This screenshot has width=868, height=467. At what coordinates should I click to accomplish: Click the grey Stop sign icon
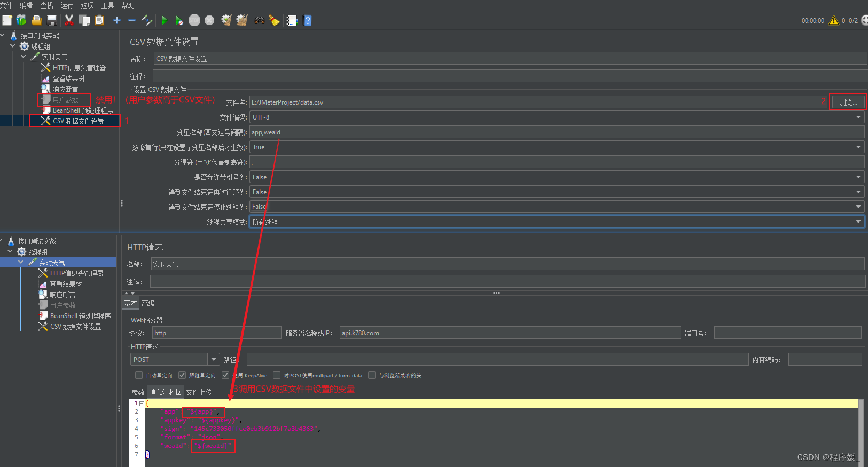194,20
